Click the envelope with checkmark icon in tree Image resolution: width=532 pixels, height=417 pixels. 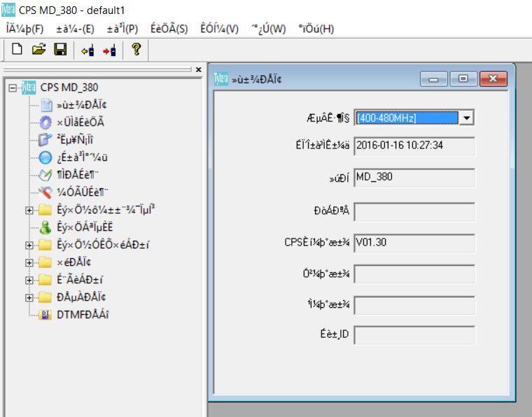(x=45, y=175)
